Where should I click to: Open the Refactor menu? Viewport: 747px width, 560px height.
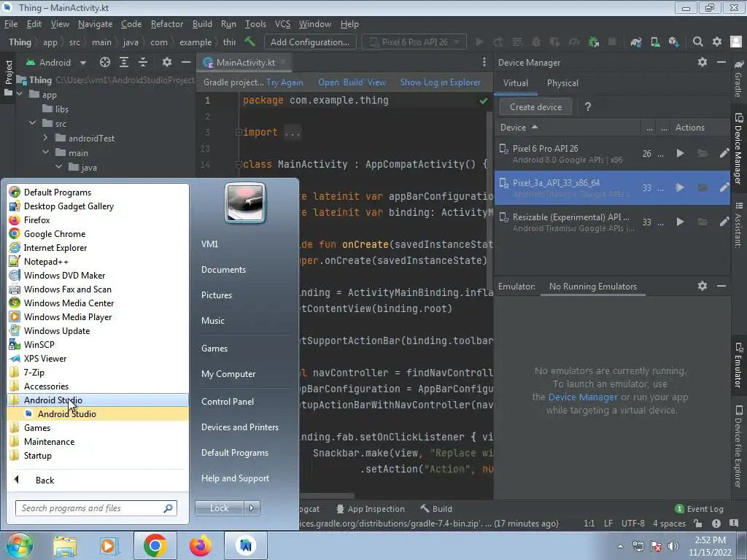tap(167, 24)
